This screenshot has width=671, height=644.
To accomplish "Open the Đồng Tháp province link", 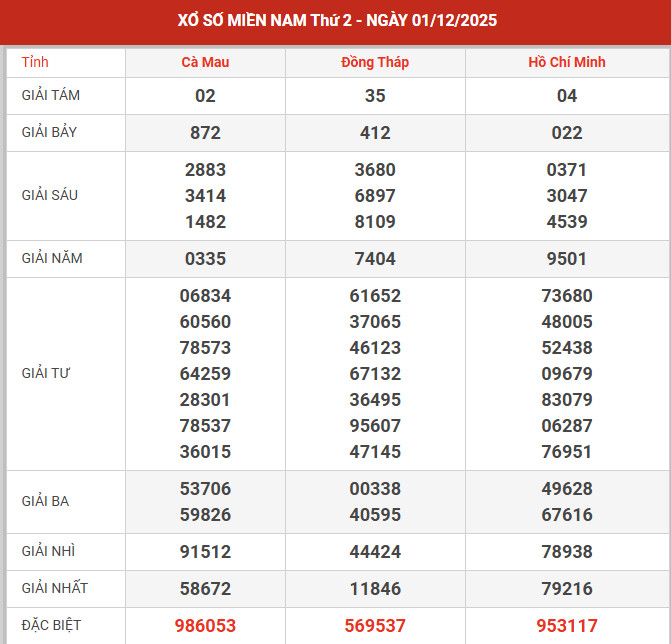I will (x=375, y=62).
